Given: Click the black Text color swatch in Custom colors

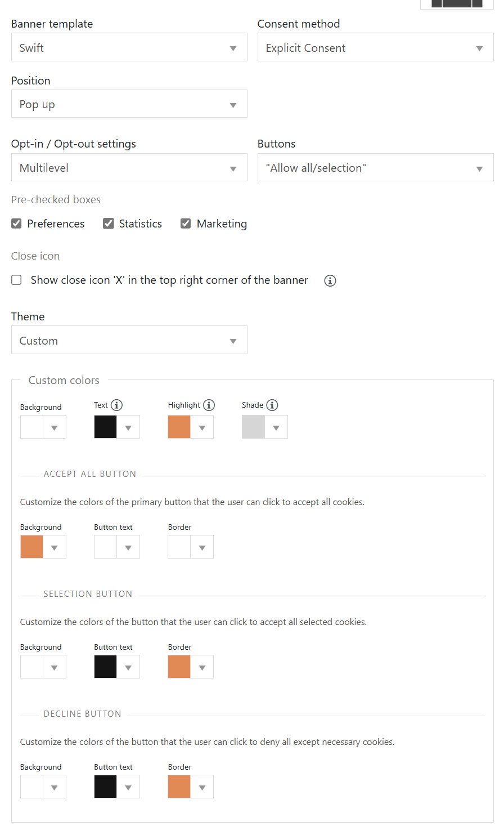Looking at the screenshot, I should pyautogui.click(x=105, y=427).
